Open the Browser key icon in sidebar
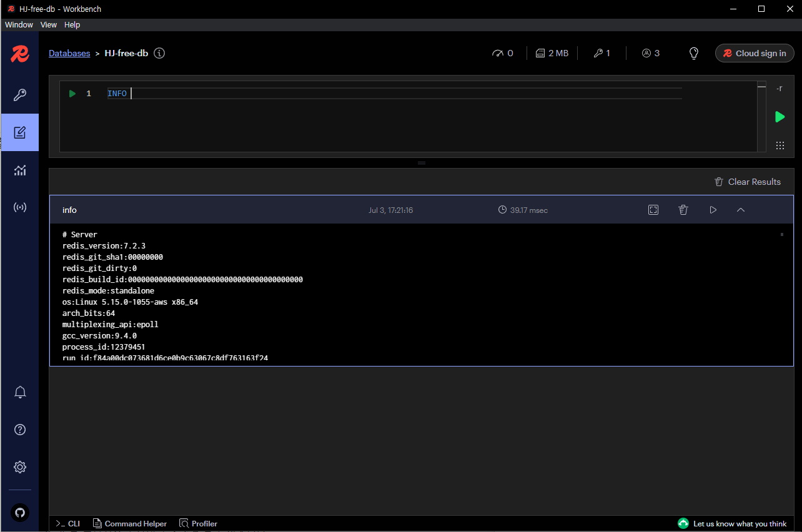The image size is (802, 532). coord(20,95)
